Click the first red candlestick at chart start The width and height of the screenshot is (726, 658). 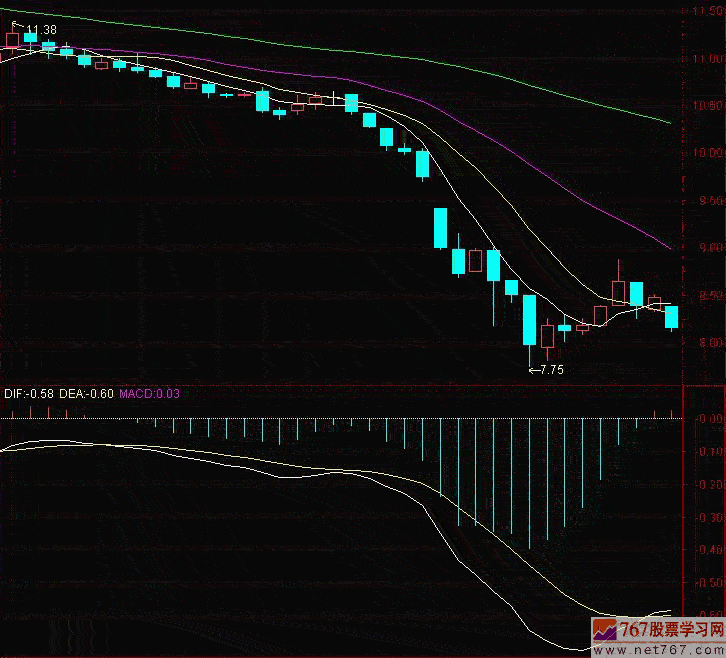(12, 40)
